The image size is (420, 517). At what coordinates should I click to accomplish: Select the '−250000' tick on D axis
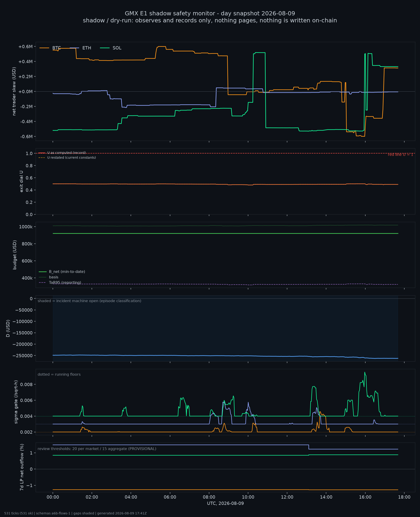pyautogui.click(x=23, y=356)
